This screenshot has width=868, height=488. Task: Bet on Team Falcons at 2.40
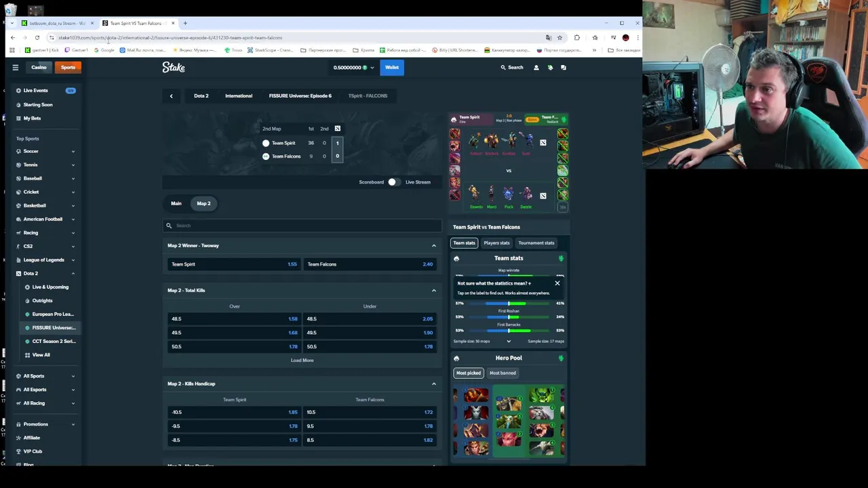[370, 264]
